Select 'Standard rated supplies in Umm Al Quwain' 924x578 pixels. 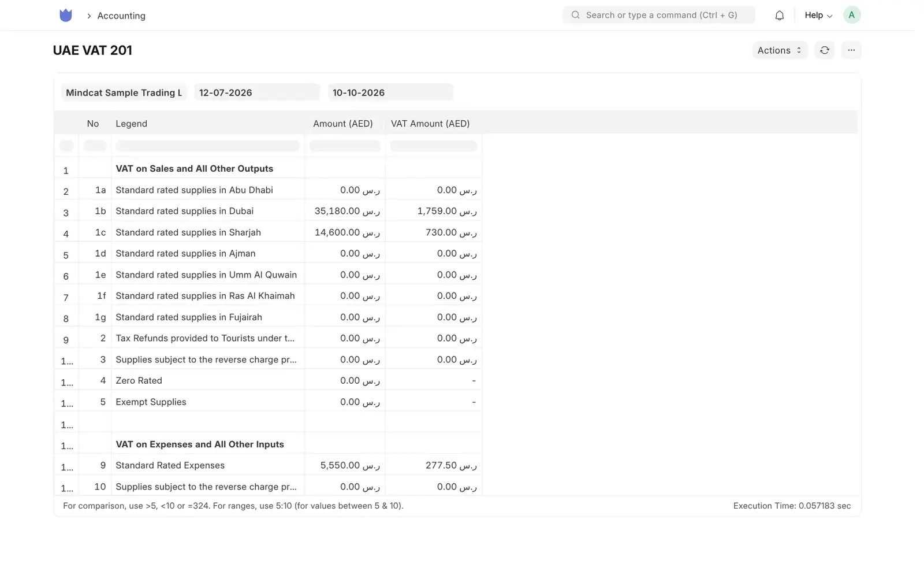[206, 275]
